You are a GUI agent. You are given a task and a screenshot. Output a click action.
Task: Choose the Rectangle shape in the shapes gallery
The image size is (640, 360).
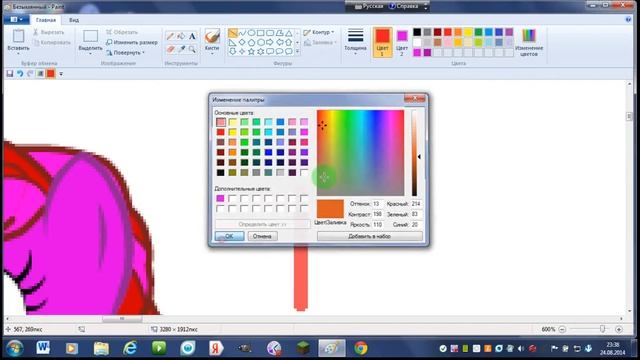click(260, 33)
